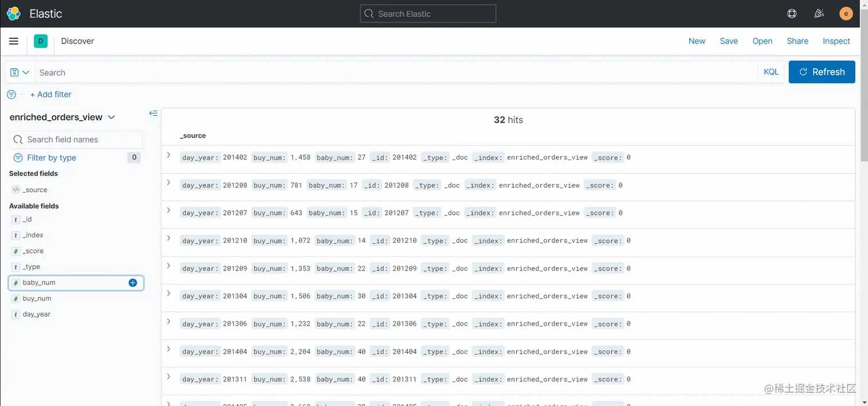Click Save in the top menu

[729, 41]
